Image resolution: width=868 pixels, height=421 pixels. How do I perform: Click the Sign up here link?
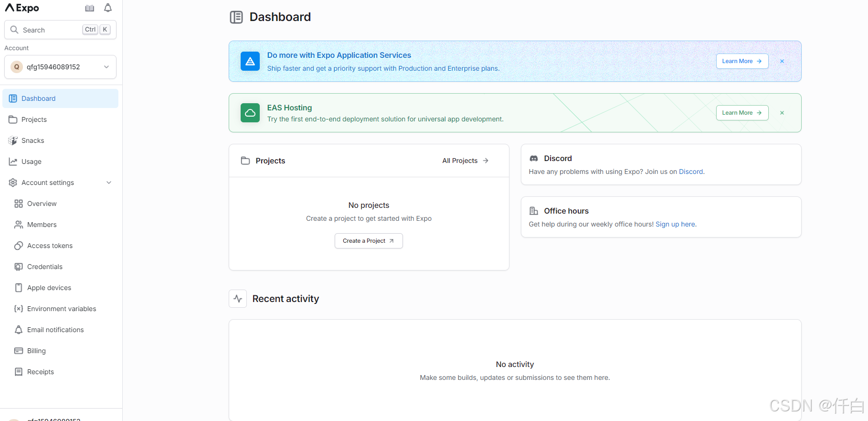(675, 224)
